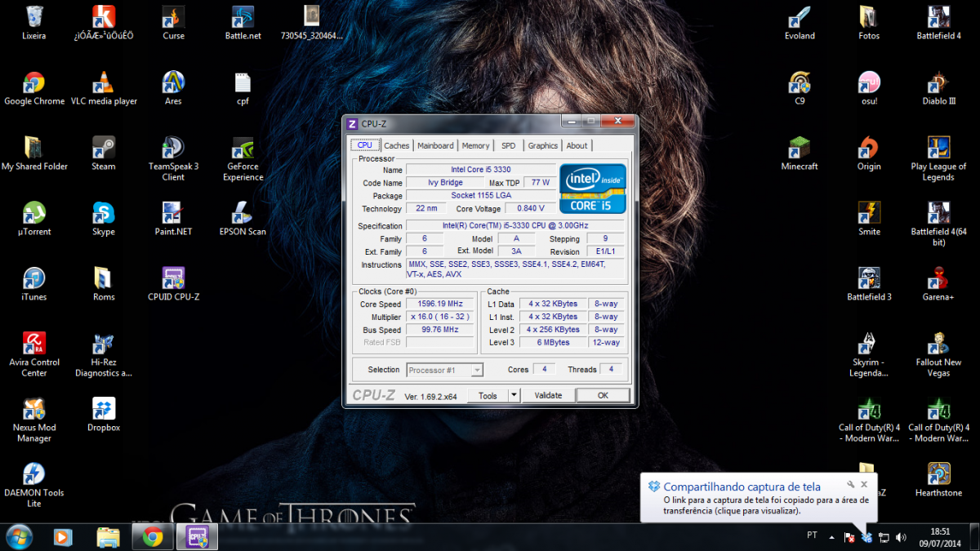Switch to the Caches tab in CPU-Z
The height and width of the screenshot is (551, 980).
tap(397, 145)
